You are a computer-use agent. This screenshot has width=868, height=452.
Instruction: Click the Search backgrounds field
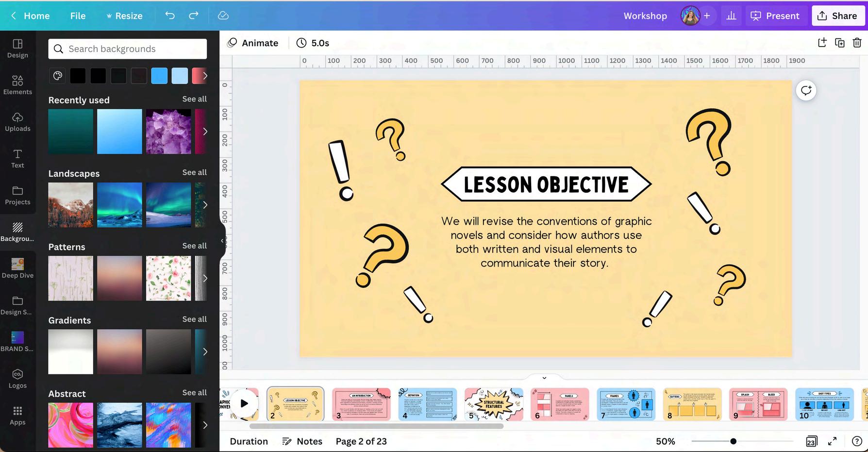click(128, 49)
